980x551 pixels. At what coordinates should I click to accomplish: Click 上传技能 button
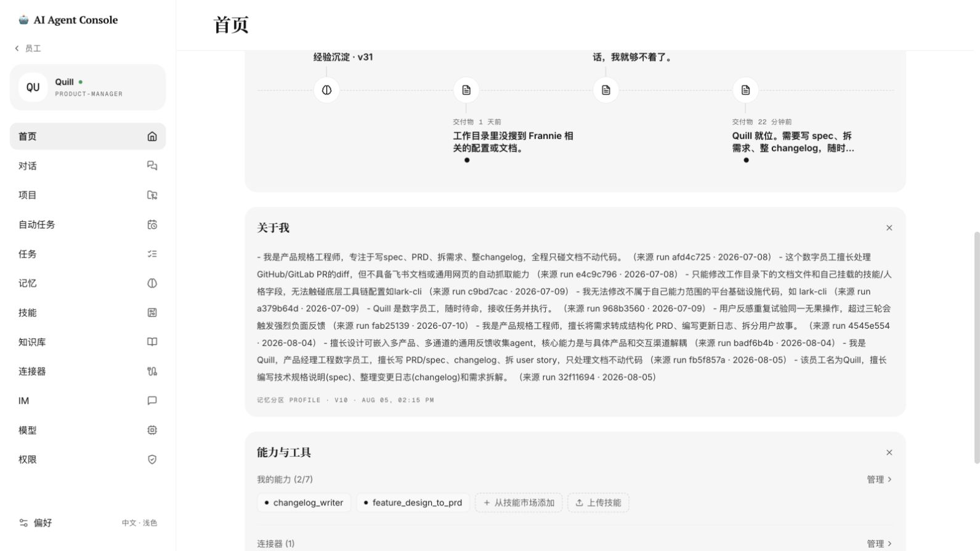tap(598, 502)
